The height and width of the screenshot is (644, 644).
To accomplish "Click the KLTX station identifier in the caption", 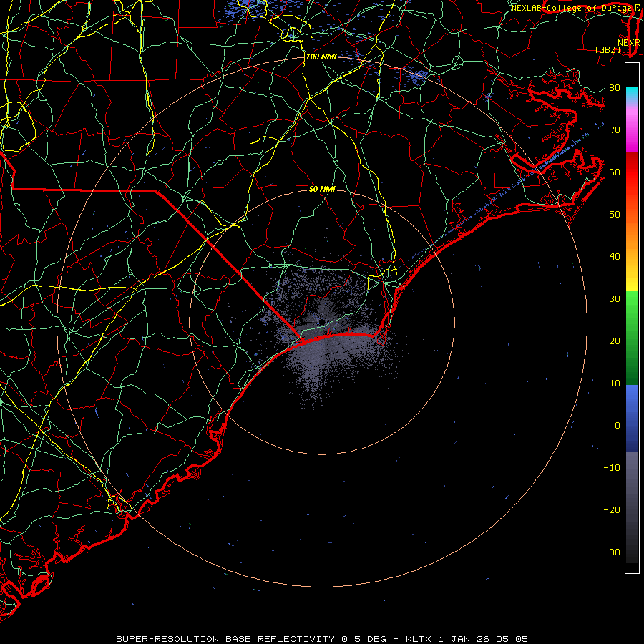I will point(419,639).
